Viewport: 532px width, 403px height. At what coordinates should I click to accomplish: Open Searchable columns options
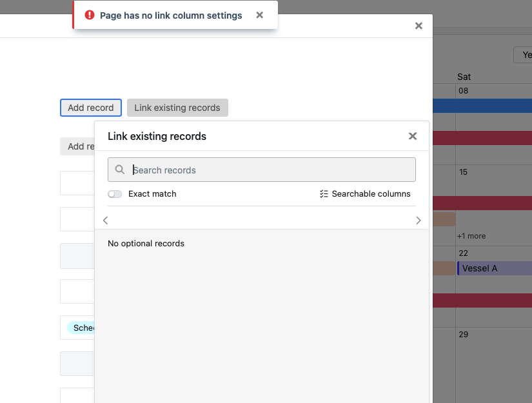pos(365,193)
